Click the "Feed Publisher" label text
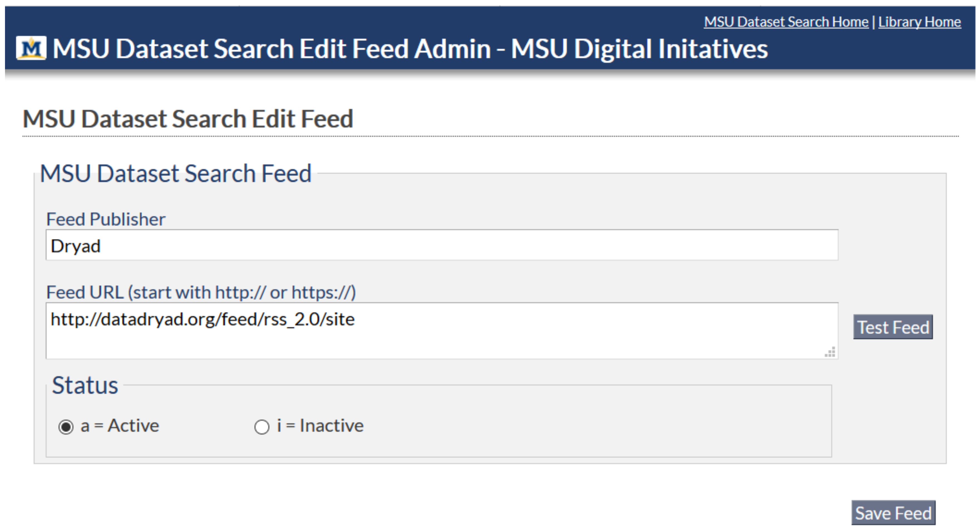The height and width of the screenshot is (531, 980). [x=106, y=219]
